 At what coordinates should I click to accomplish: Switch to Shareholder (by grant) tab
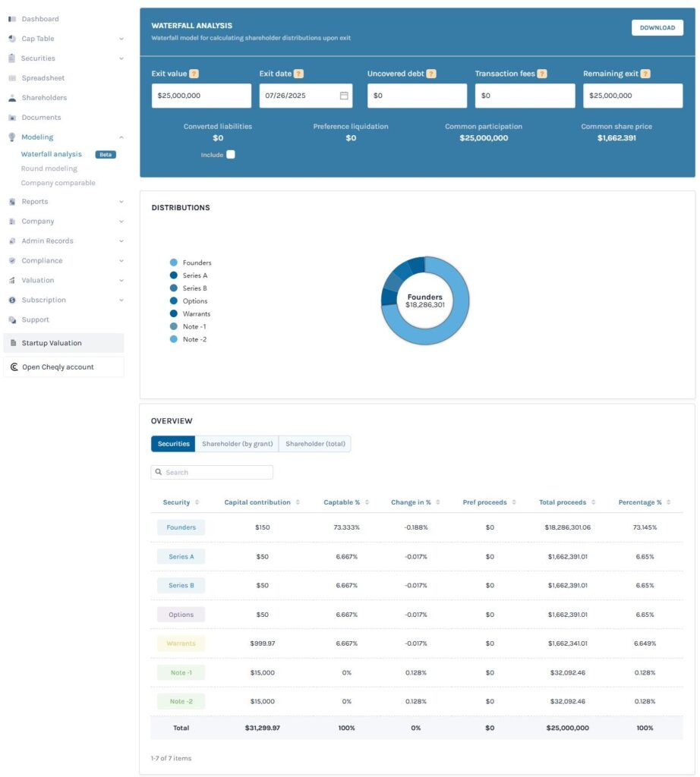[x=237, y=444]
